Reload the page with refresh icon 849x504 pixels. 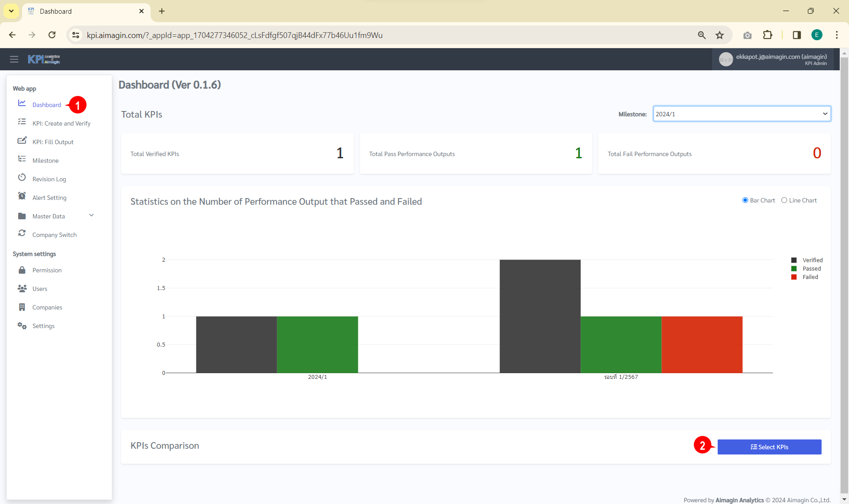(x=52, y=35)
